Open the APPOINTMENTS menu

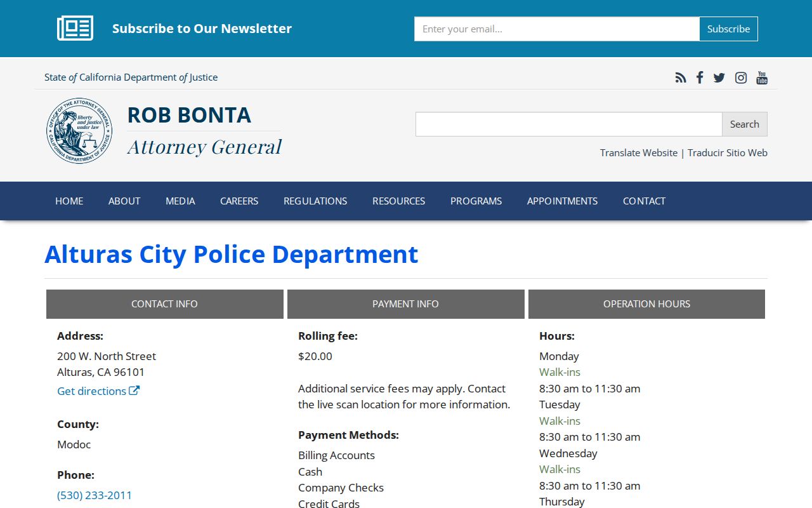click(563, 201)
